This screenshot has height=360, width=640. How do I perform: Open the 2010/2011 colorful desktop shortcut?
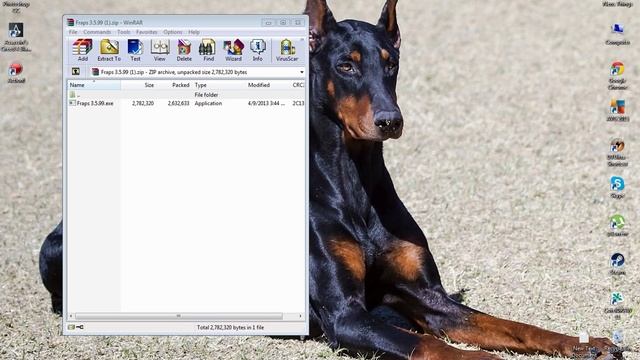point(617,111)
